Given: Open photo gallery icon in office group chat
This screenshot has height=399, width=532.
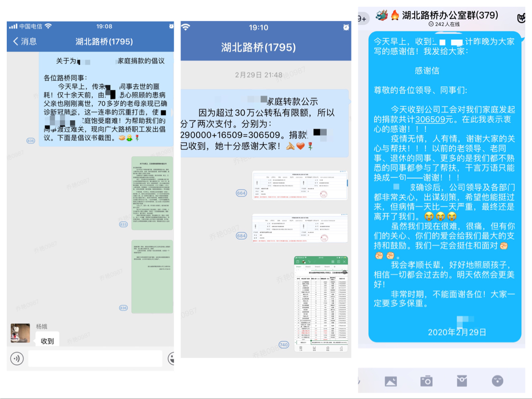Looking at the screenshot, I should coord(391,381).
